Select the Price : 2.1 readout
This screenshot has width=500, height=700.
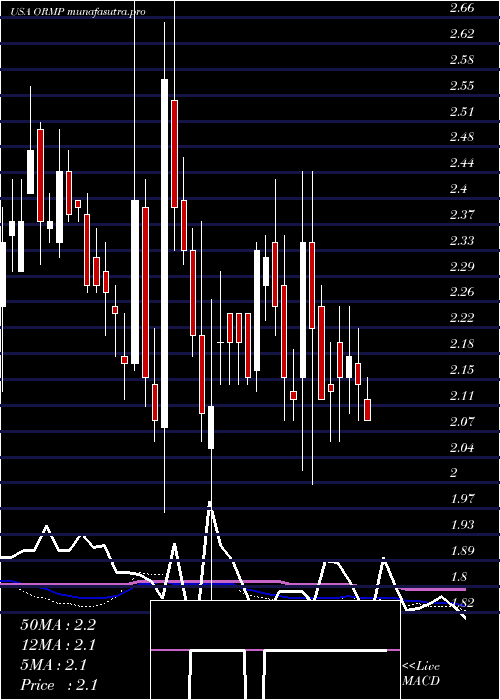[x=59, y=685]
